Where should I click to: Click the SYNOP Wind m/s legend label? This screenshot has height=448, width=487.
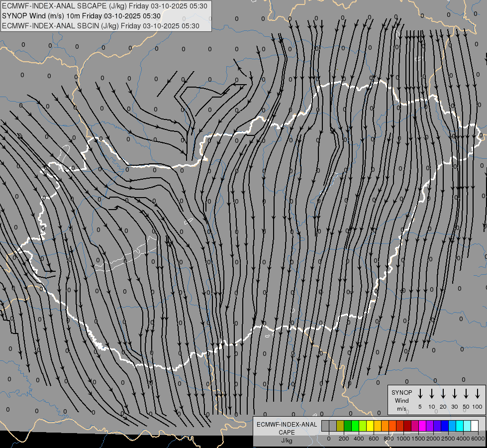click(401, 400)
